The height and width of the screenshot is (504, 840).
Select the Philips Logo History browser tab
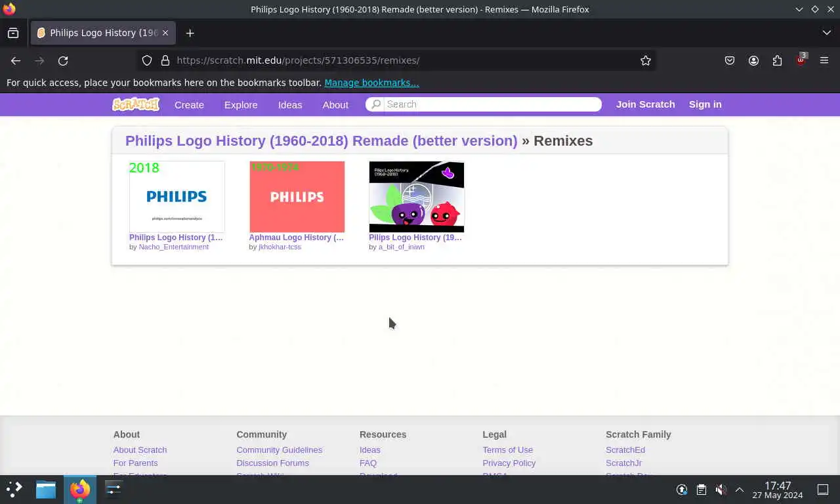[102, 33]
